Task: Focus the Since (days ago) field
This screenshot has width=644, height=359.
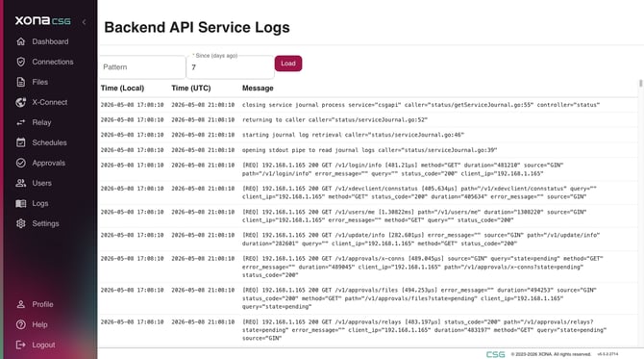Action: (x=230, y=67)
